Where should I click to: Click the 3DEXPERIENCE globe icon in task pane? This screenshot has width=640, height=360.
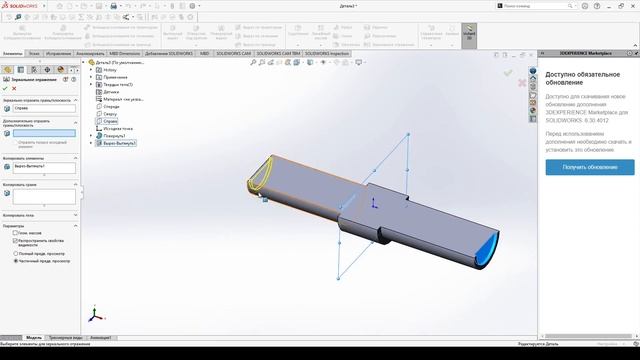click(533, 71)
